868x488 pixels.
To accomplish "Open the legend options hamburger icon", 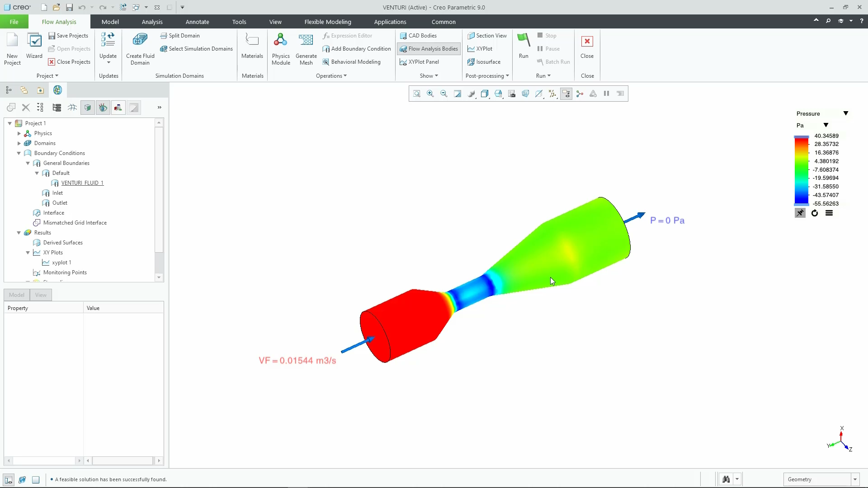I will click(x=829, y=213).
